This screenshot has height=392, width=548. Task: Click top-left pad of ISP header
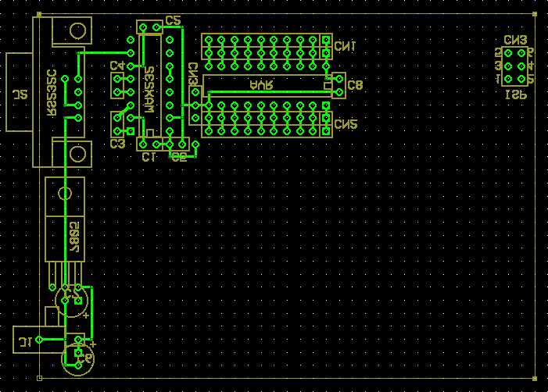[x=509, y=54]
